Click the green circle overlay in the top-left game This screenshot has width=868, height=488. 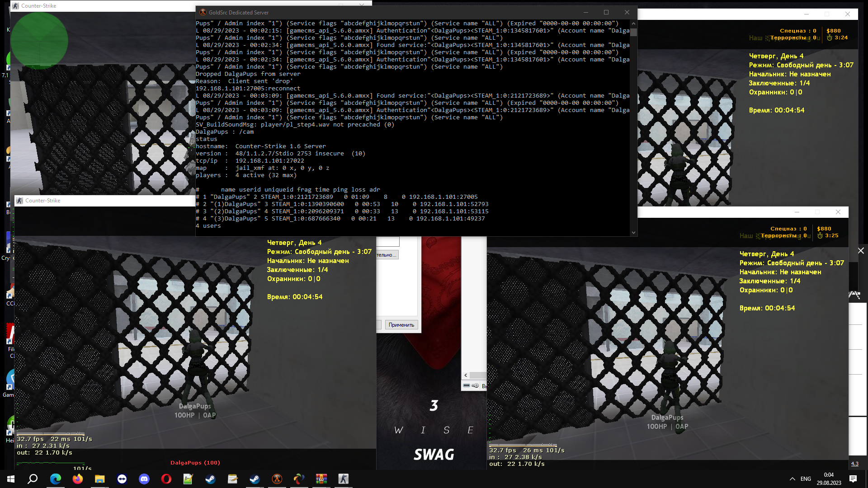[x=39, y=41]
